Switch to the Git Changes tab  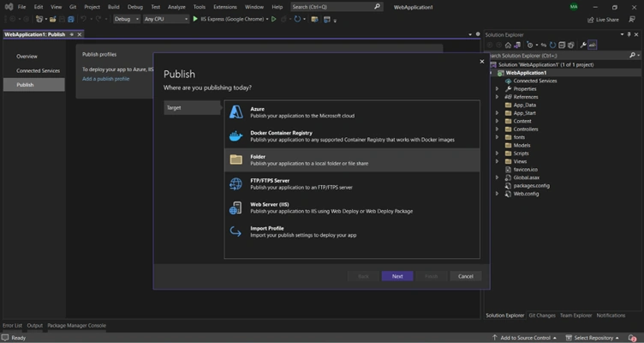click(x=542, y=316)
